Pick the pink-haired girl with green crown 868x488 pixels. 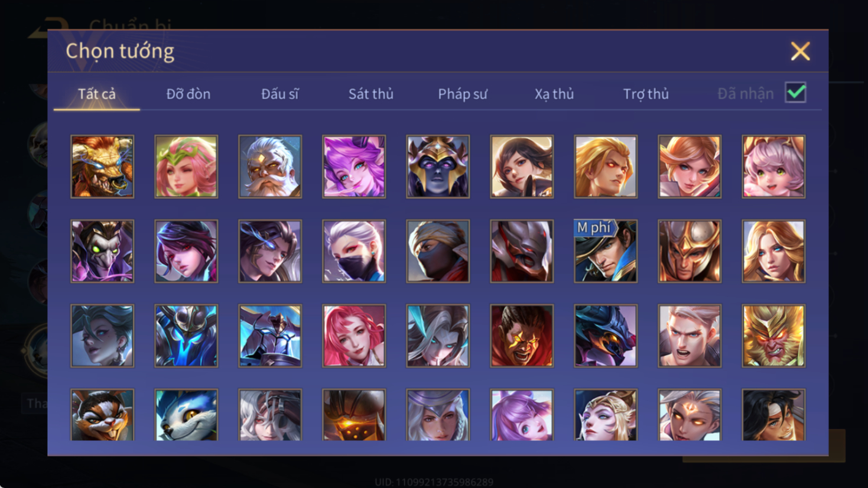click(x=186, y=167)
